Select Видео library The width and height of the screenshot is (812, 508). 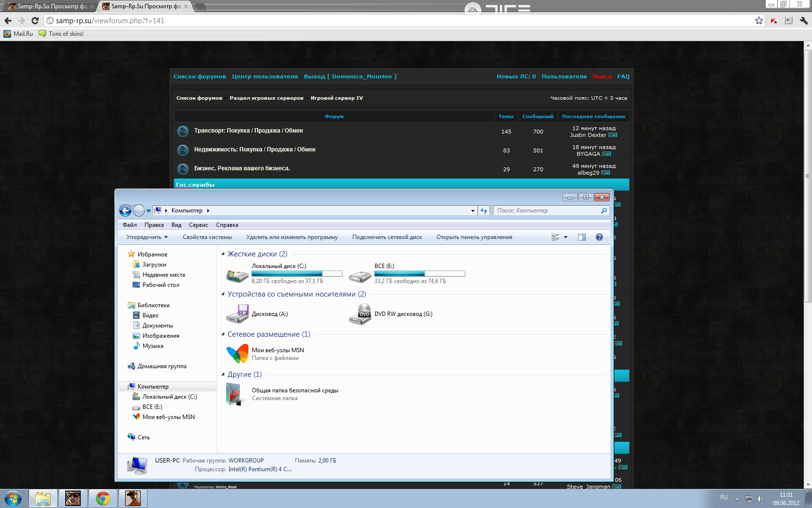pyautogui.click(x=150, y=315)
